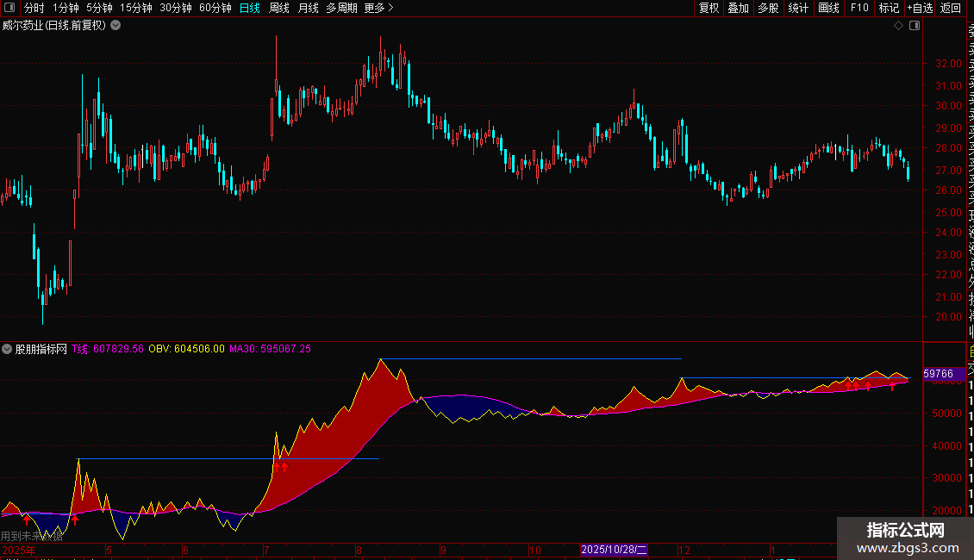Select the 日线 daily tab

(249, 8)
